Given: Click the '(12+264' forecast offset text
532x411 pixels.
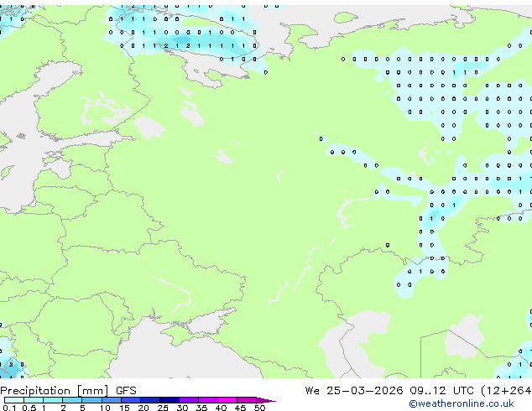Looking at the screenshot, I should point(506,391).
